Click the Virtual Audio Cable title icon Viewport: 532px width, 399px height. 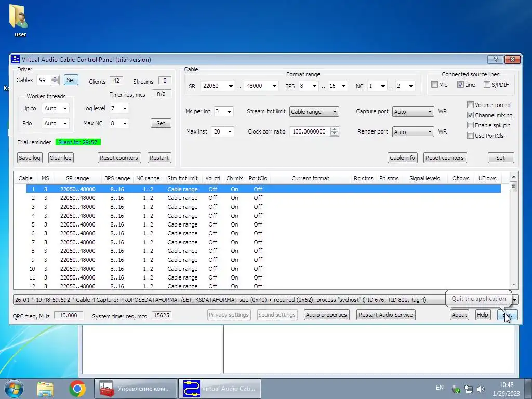click(x=16, y=59)
